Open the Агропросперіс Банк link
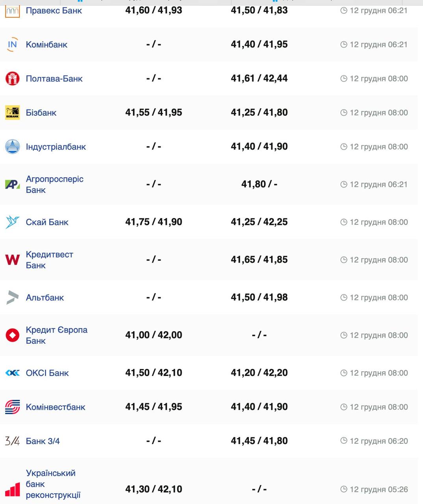 (x=54, y=184)
